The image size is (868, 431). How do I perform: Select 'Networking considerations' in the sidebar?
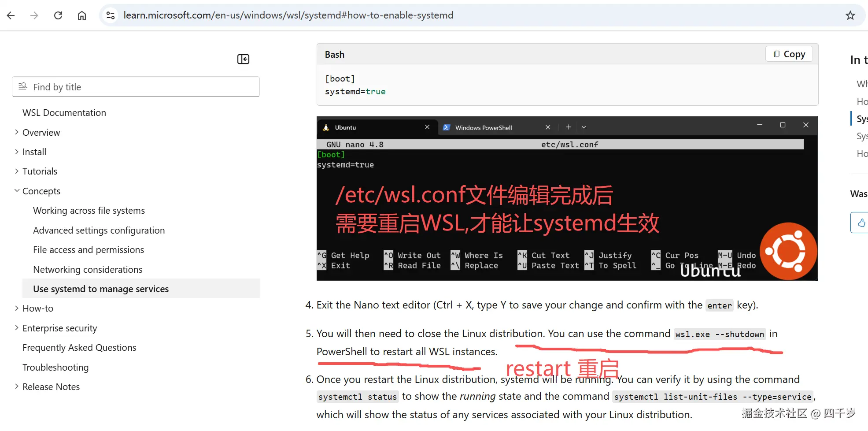87,269
